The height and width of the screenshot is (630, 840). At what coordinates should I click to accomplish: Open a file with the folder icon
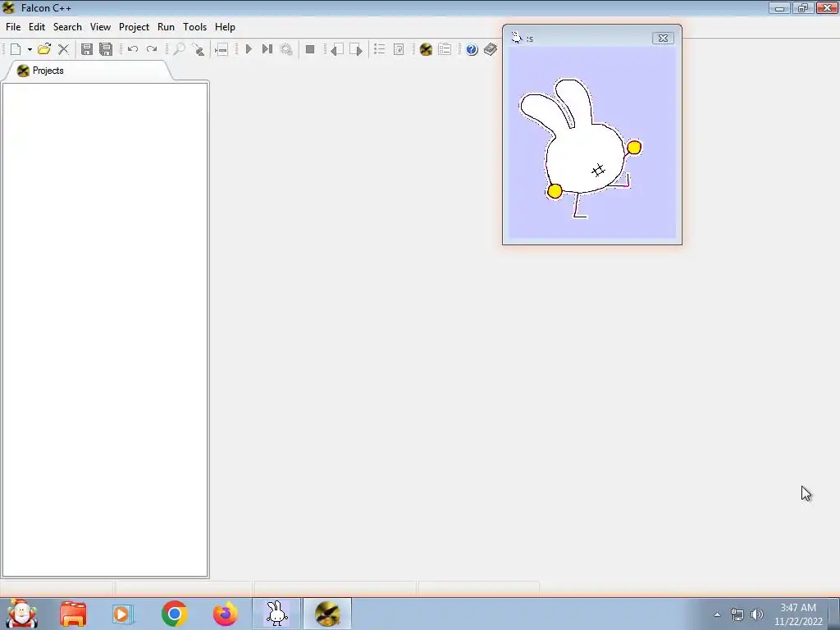(44, 49)
